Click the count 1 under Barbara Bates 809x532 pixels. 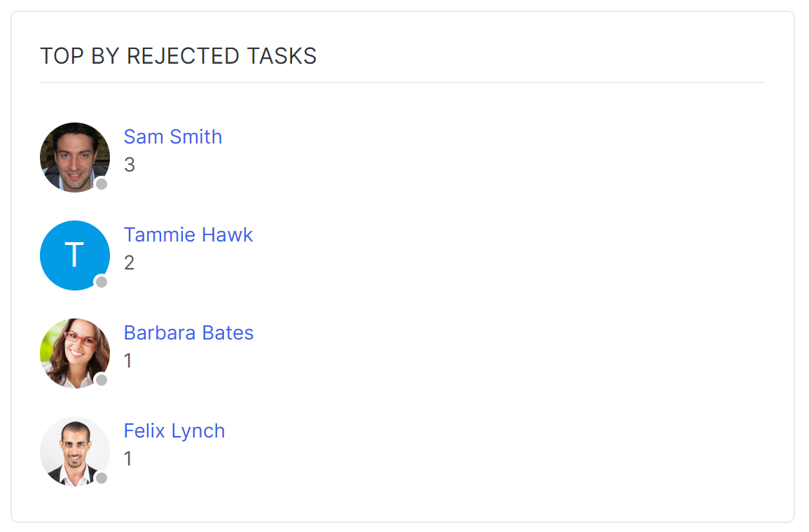tap(128, 361)
